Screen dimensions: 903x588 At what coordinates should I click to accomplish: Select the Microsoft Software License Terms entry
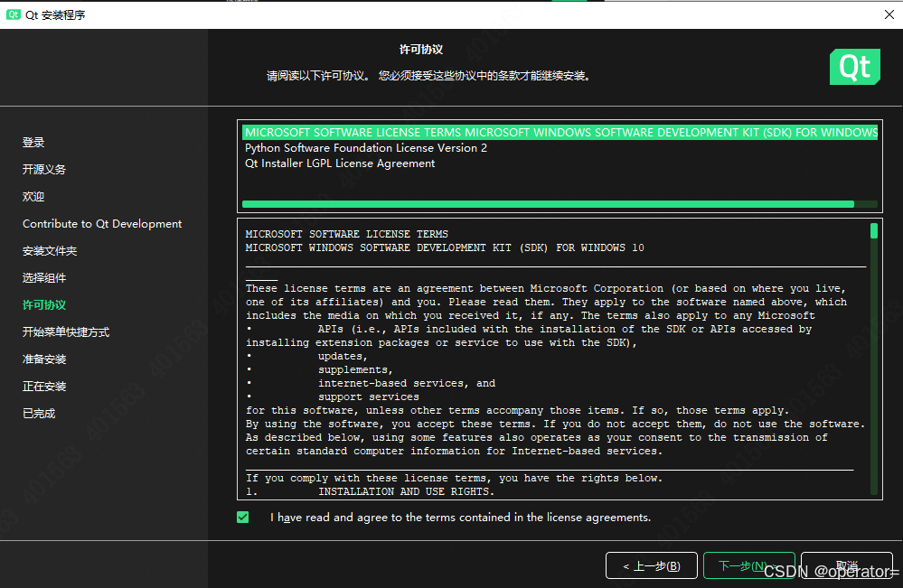click(560, 133)
